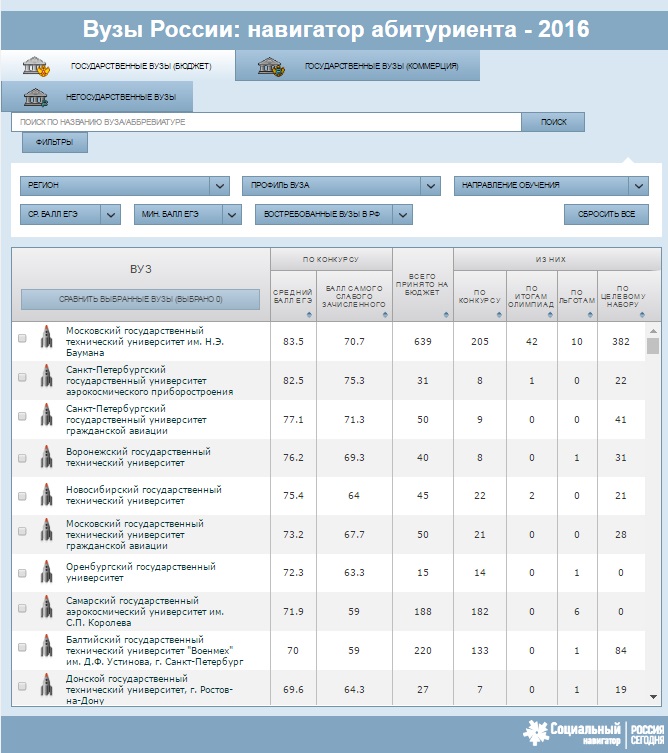668x753 pixels.
Task: Open the Негосударственные вузы tab
Action: tap(97, 97)
